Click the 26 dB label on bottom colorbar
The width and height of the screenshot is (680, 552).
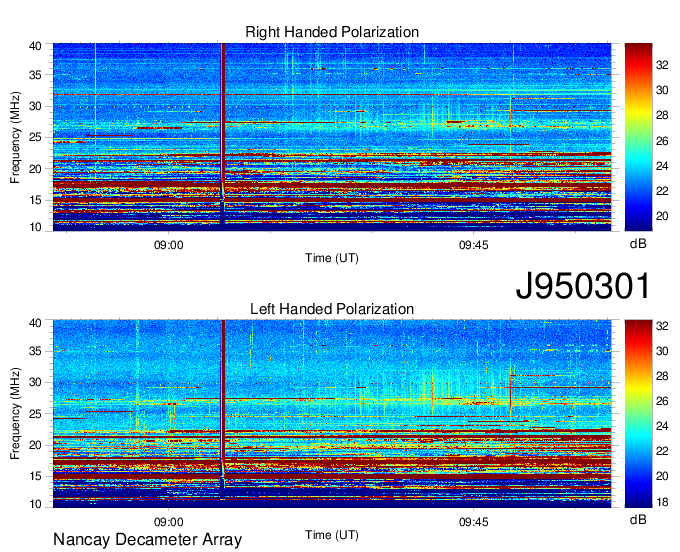[662, 401]
